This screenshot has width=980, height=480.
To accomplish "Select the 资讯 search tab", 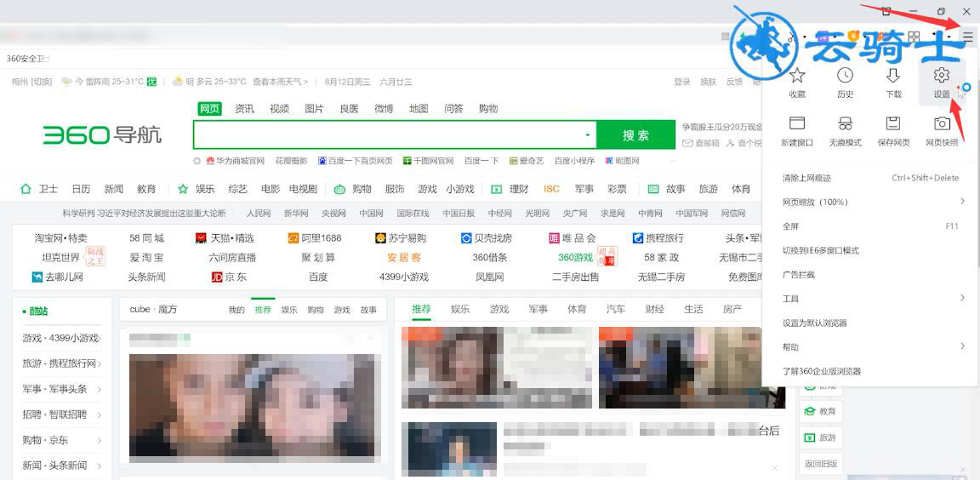I will click(244, 109).
